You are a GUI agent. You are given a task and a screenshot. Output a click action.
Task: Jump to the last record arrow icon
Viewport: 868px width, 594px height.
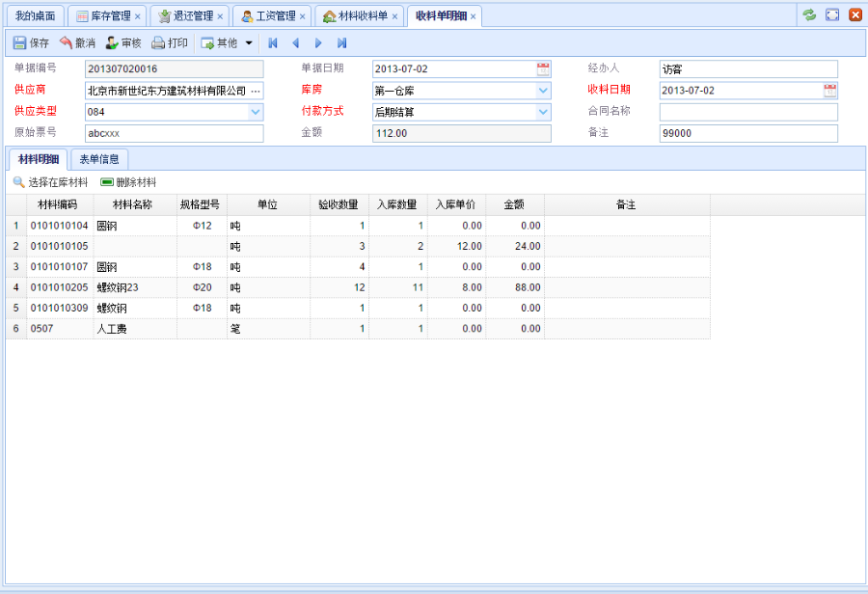pos(340,42)
